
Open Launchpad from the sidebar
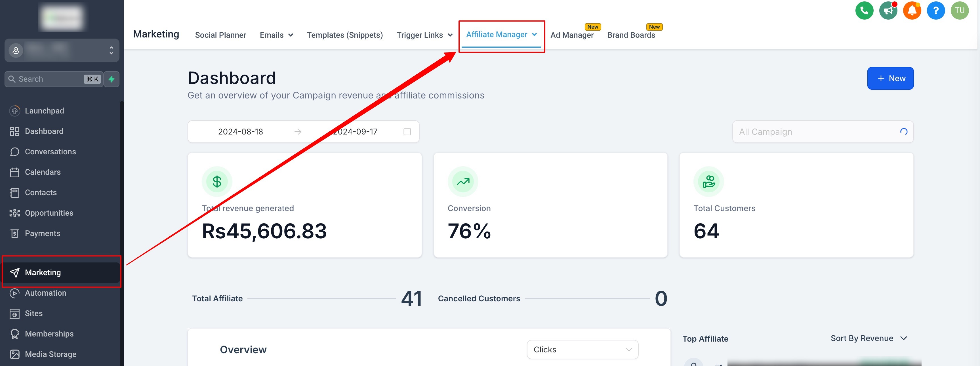click(44, 111)
